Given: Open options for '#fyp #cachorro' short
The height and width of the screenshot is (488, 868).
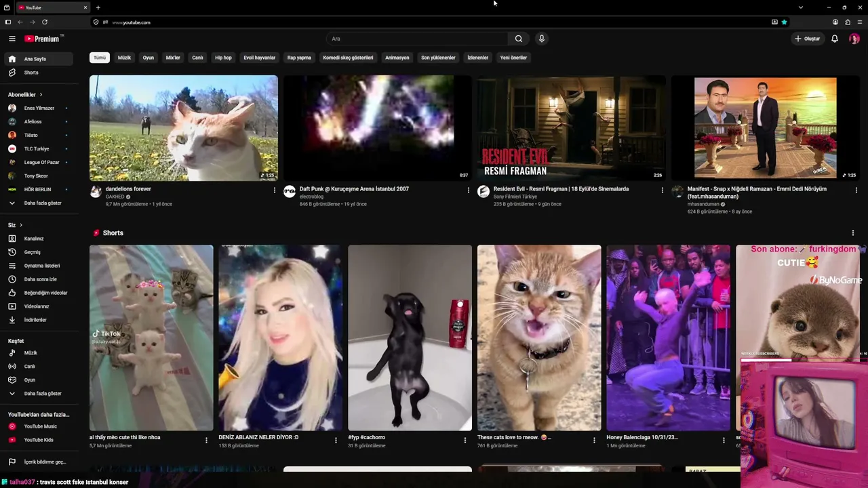Looking at the screenshot, I should coord(465,441).
